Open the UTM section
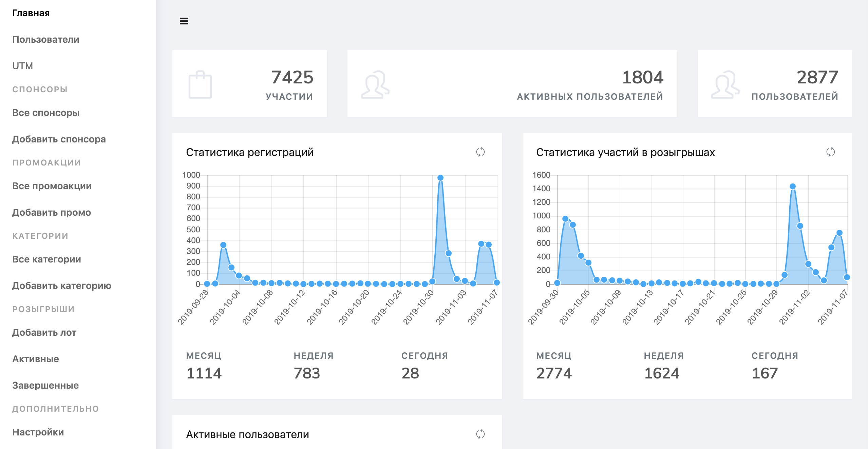This screenshot has width=868, height=449. pyautogui.click(x=22, y=66)
